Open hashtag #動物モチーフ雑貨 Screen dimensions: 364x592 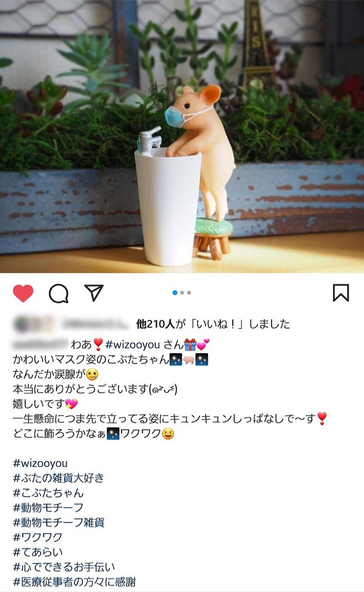click(x=59, y=522)
